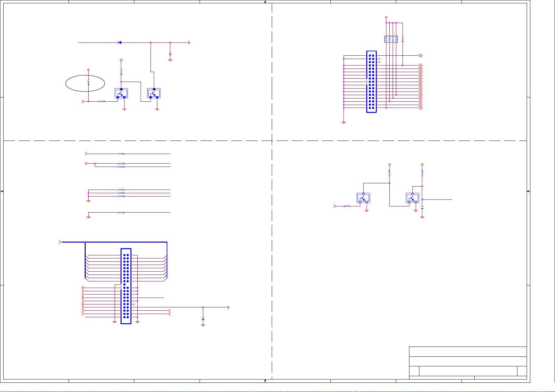Select the transistor whose collector joins the diode line
This screenshot has height=392, width=555.
click(x=154, y=93)
